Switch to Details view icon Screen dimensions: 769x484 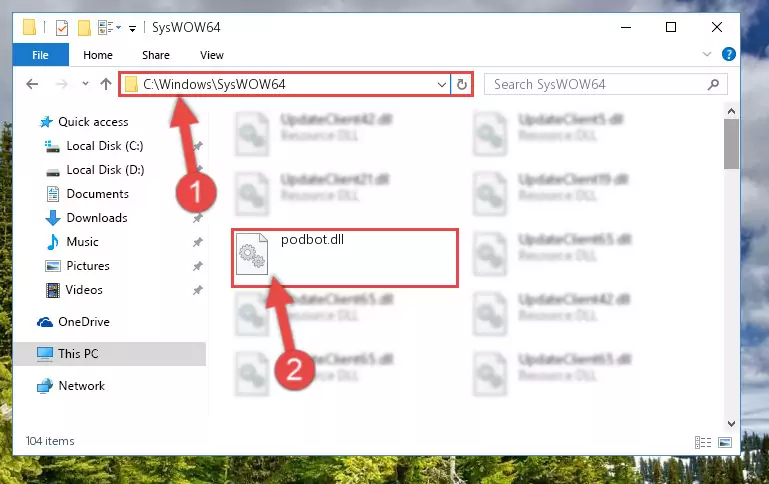pos(703,442)
